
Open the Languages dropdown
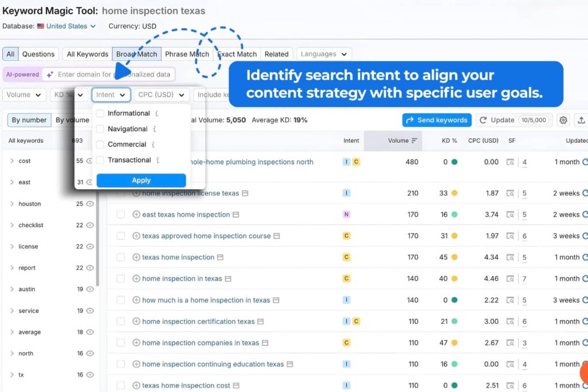[324, 53]
